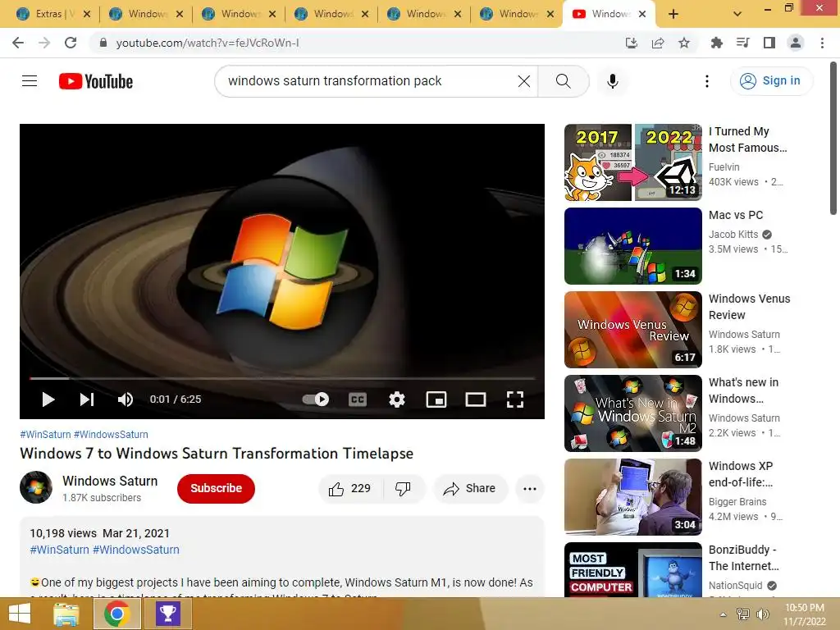Open YouTube settings three-dot menu
840x630 pixels.
pyautogui.click(x=706, y=81)
